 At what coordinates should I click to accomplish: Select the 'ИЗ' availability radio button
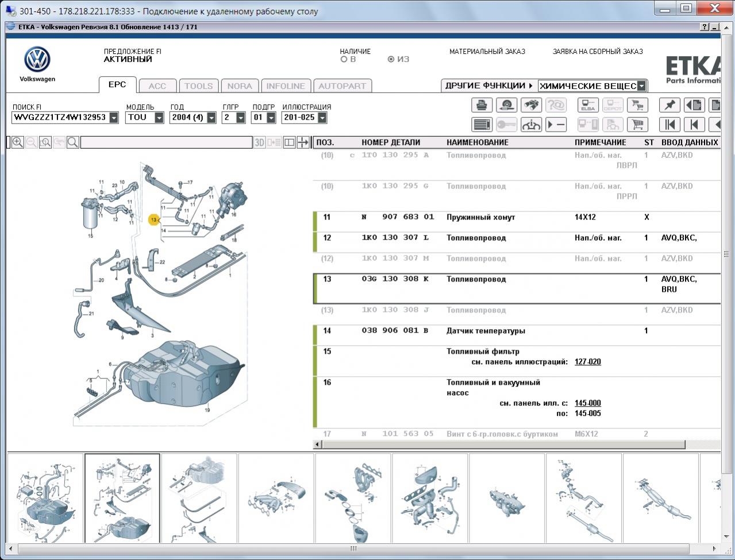tap(391, 59)
